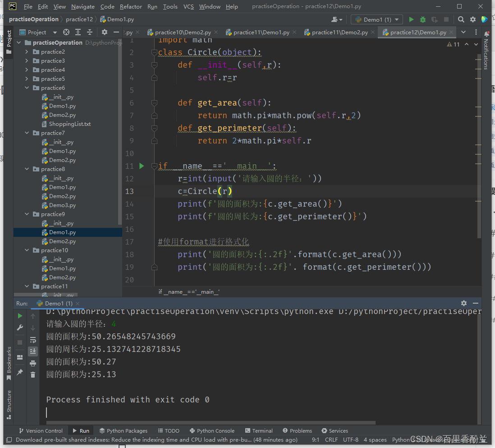
Task: Expand the practice3 folder
Action: (27, 60)
